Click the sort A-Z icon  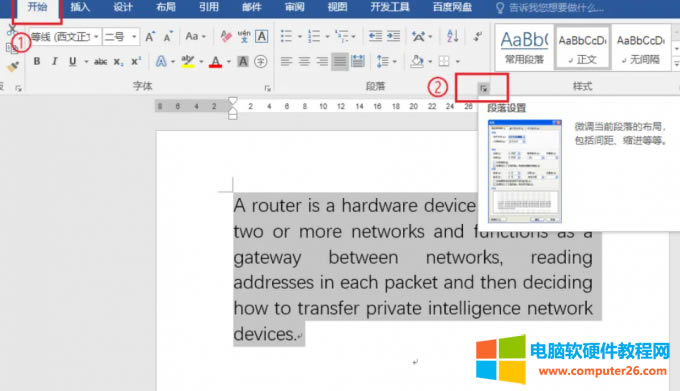tap(452, 36)
